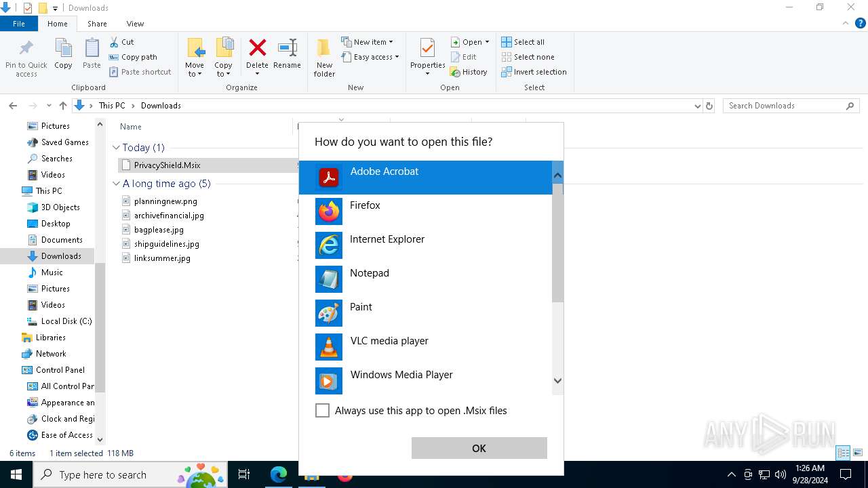
Task: Click the Paste shortcut command
Action: point(140,72)
